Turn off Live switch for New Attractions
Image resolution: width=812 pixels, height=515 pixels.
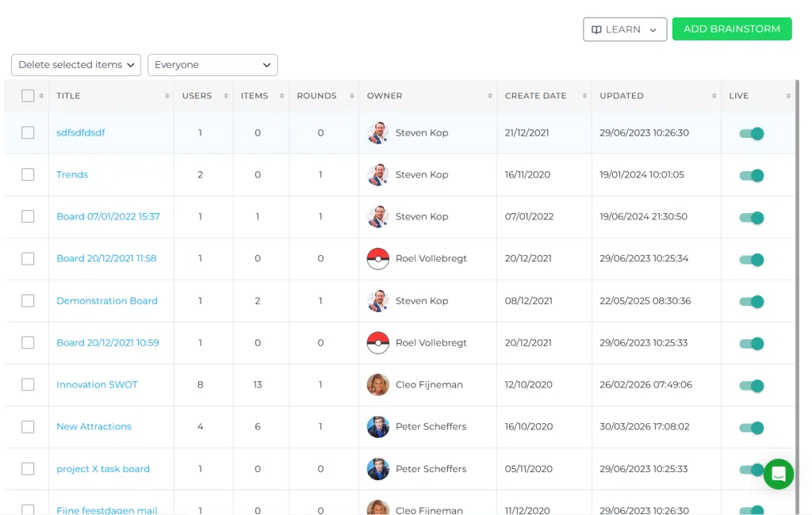pos(752,428)
